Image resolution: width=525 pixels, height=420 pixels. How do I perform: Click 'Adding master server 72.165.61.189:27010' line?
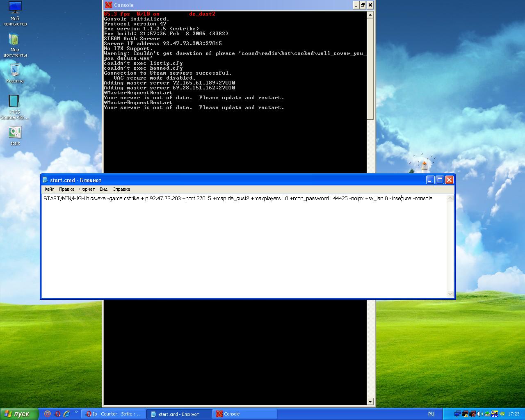click(169, 83)
